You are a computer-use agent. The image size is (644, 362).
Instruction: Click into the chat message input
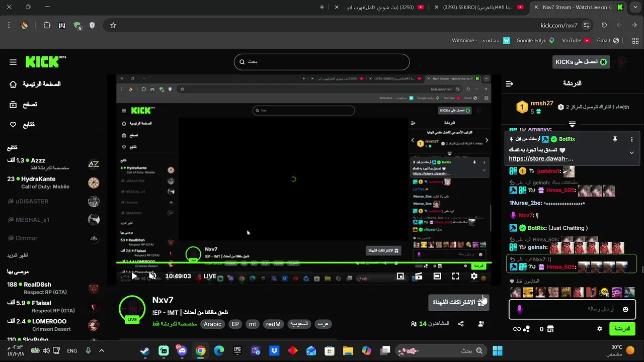pos(572,309)
